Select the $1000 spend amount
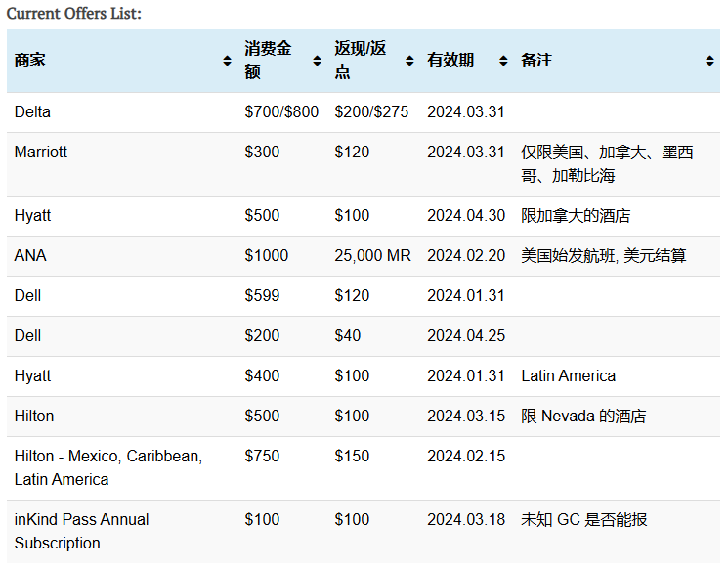The width and height of the screenshot is (728, 570). pos(267,255)
